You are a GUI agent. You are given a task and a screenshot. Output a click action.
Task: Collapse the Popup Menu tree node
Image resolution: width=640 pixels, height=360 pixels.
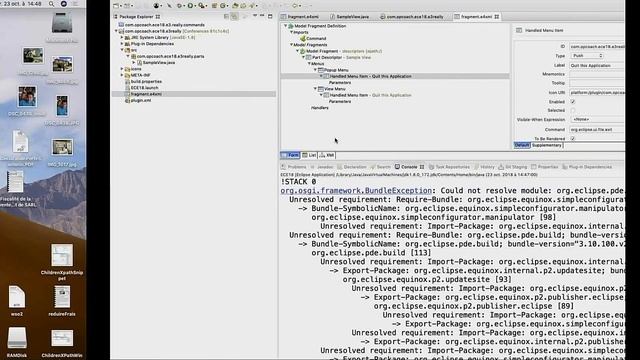click(315, 70)
